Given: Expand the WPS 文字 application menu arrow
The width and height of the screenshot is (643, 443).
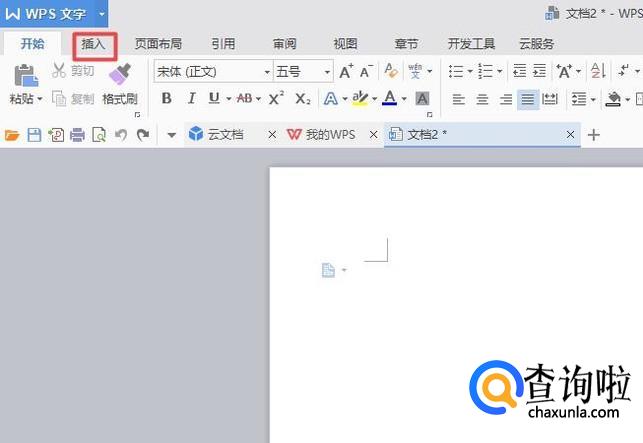Looking at the screenshot, I should pyautogui.click(x=101, y=14).
